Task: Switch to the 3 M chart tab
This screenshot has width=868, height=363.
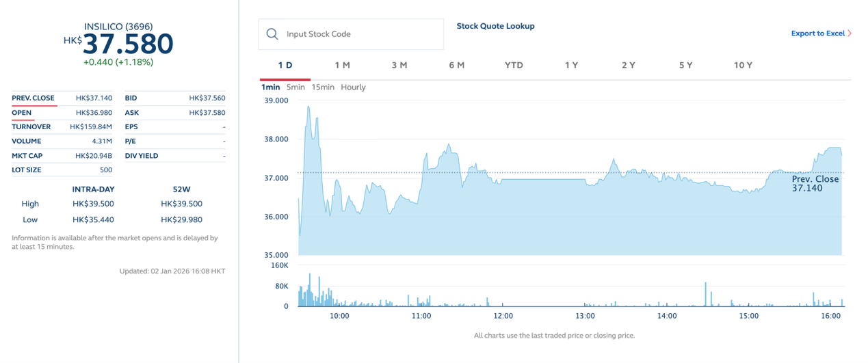Action: coord(399,65)
